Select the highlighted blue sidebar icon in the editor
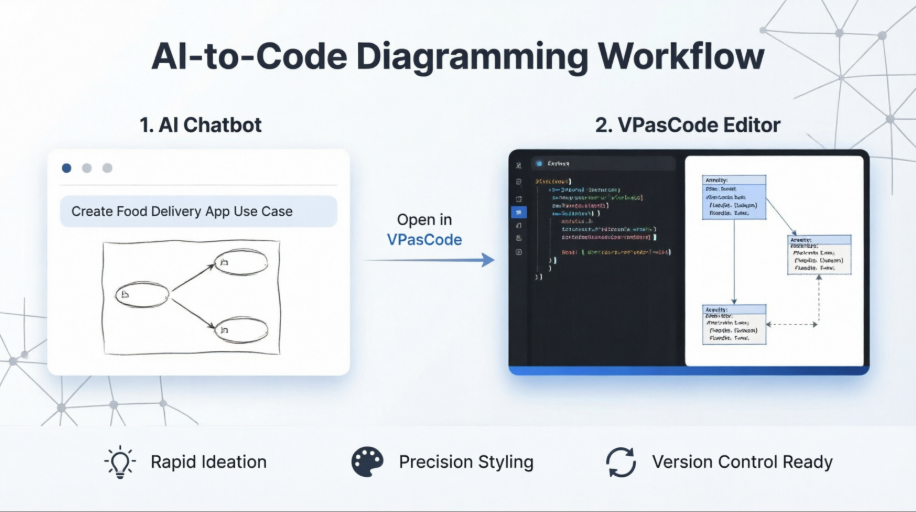The image size is (916, 512). point(519,212)
